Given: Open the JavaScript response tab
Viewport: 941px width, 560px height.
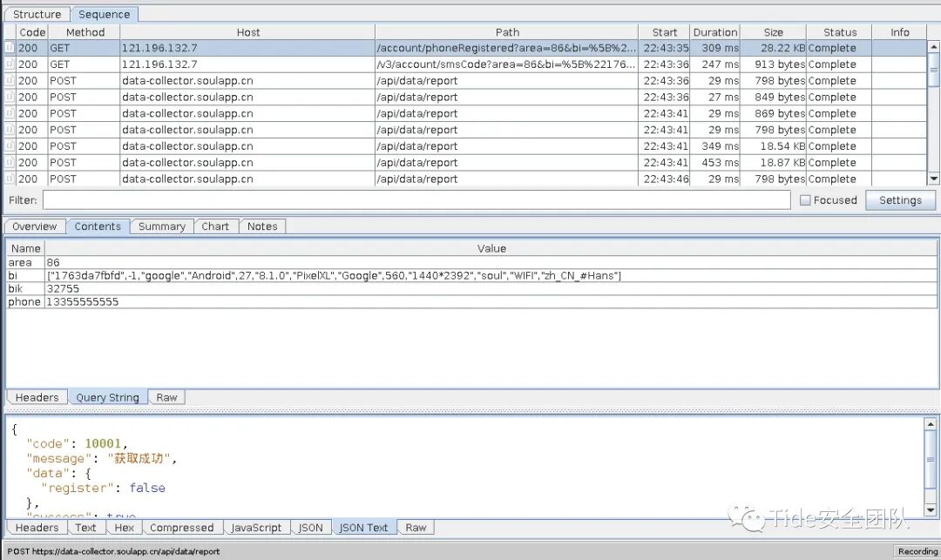Looking at the screenshot, I should (255, 527).
